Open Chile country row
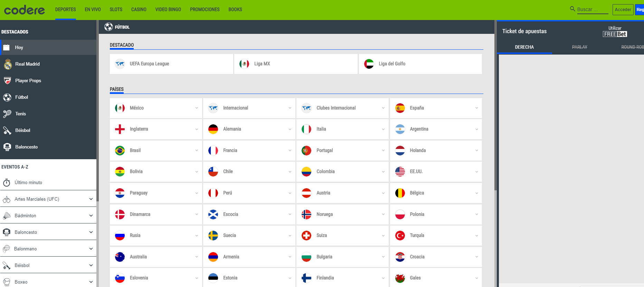644x287 pixels. click(x=249, y=172)
